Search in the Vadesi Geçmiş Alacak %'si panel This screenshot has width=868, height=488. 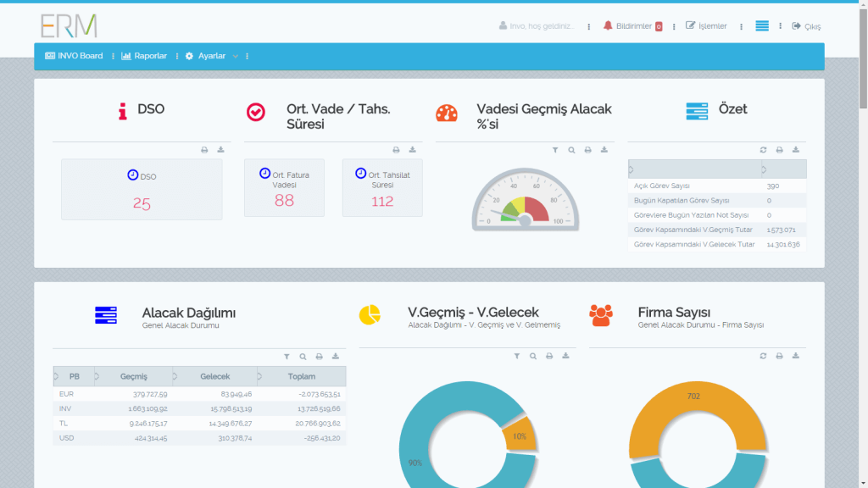coord(571,150)
